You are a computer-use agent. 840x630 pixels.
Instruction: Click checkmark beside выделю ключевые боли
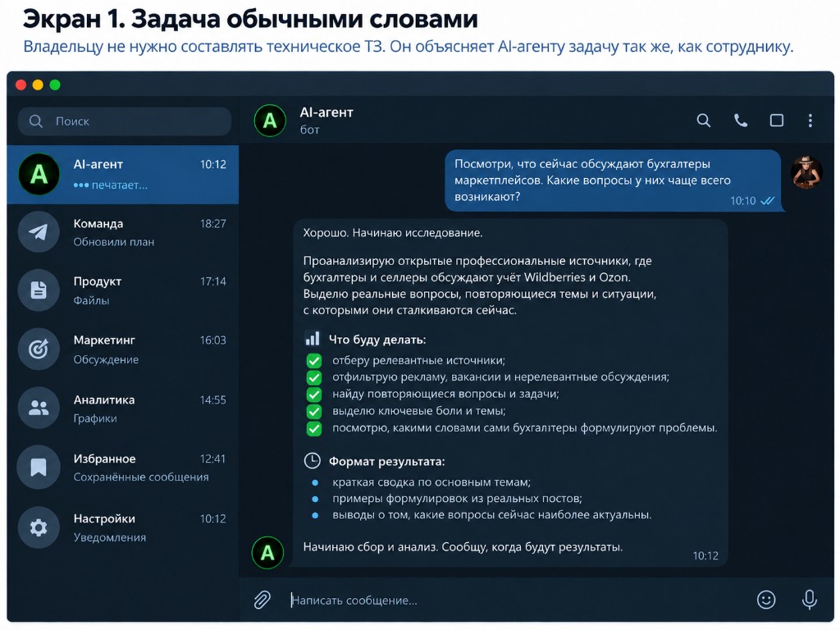pyautogui.click(x=314, y=412)
